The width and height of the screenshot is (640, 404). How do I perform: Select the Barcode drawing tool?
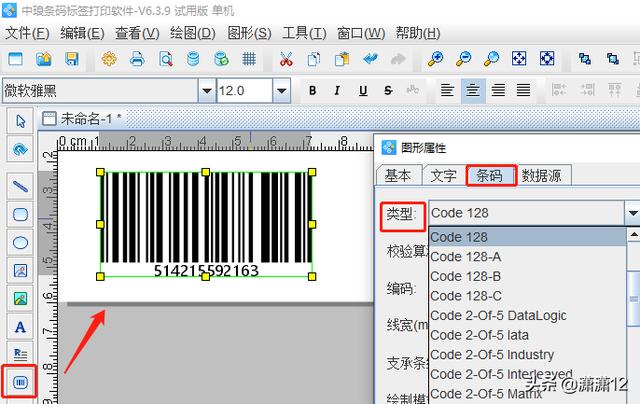pyautogui.click(x=20, y=382)
